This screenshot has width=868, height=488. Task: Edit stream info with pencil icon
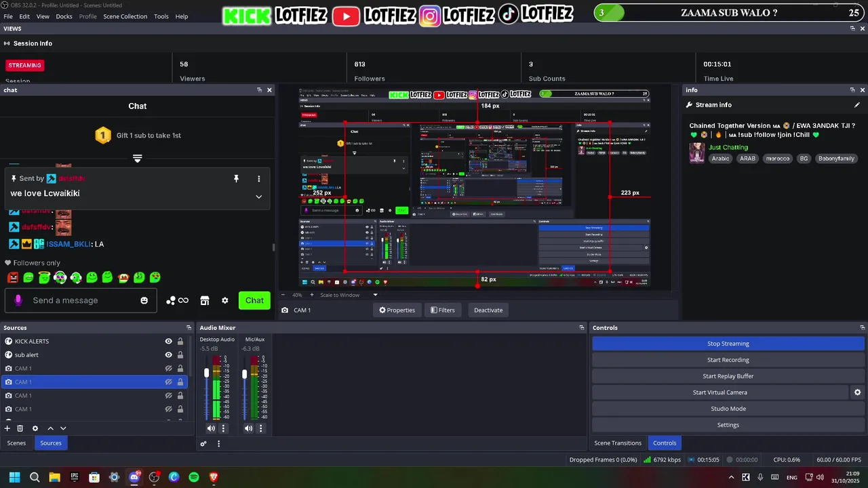[857, 105]
